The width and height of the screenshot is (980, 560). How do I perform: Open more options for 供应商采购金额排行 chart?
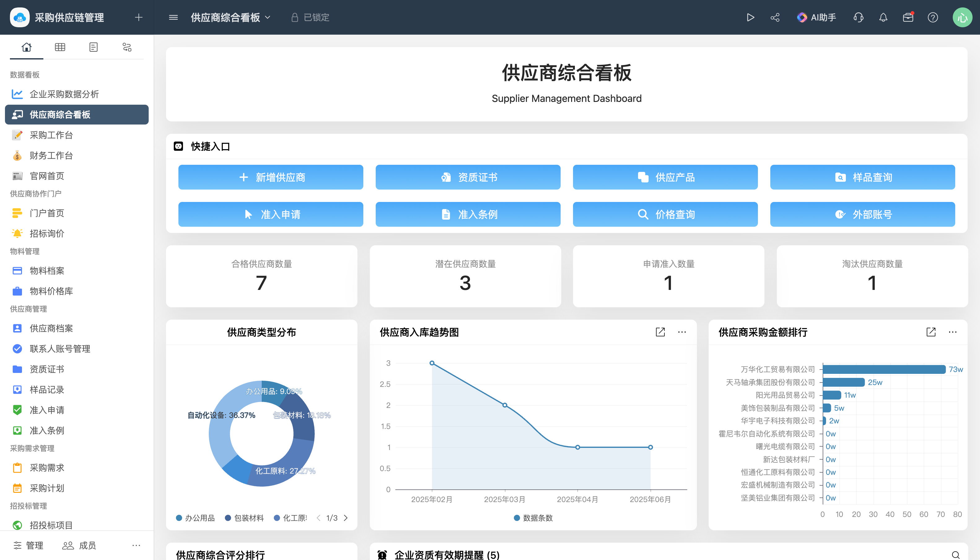pos(952,332)
